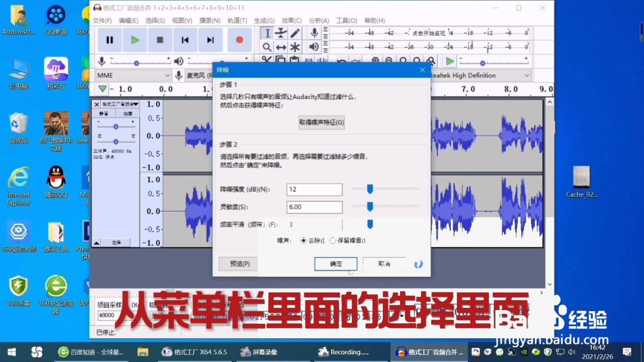Open the Cache_92 desktop file
Screen dimensions: 644x362
(581, 182)
